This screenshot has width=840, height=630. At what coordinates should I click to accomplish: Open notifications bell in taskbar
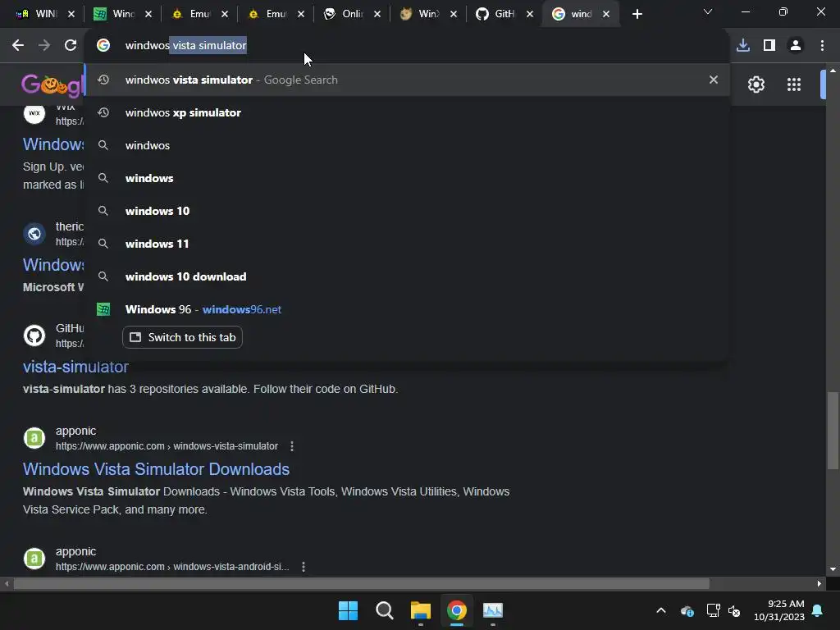pos(818,610)
